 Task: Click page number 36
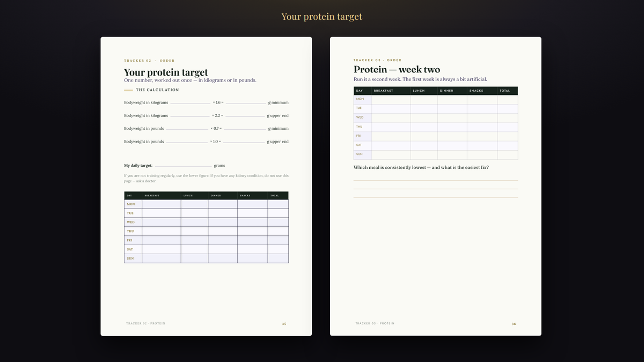tap(514, 323)
